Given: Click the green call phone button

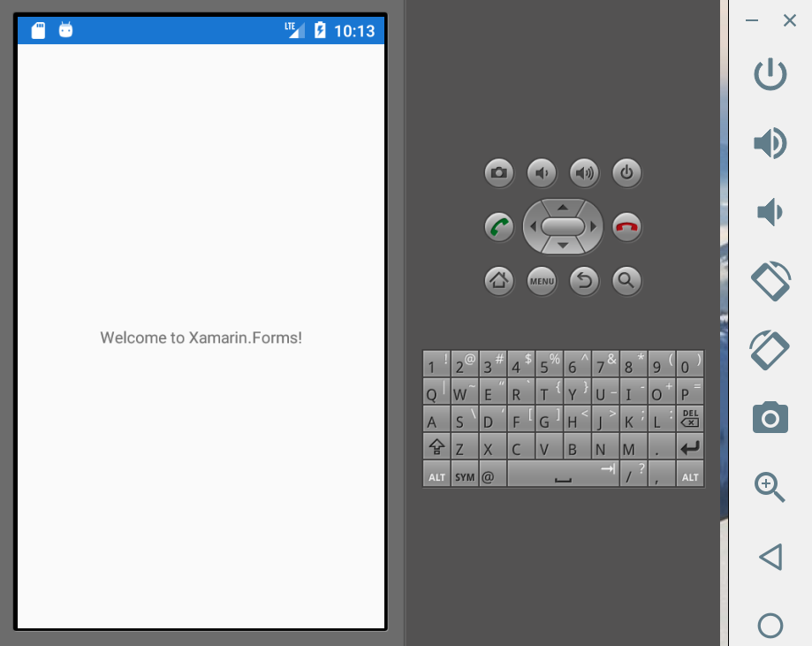Looking at the screenshot, I should [499, 227].
